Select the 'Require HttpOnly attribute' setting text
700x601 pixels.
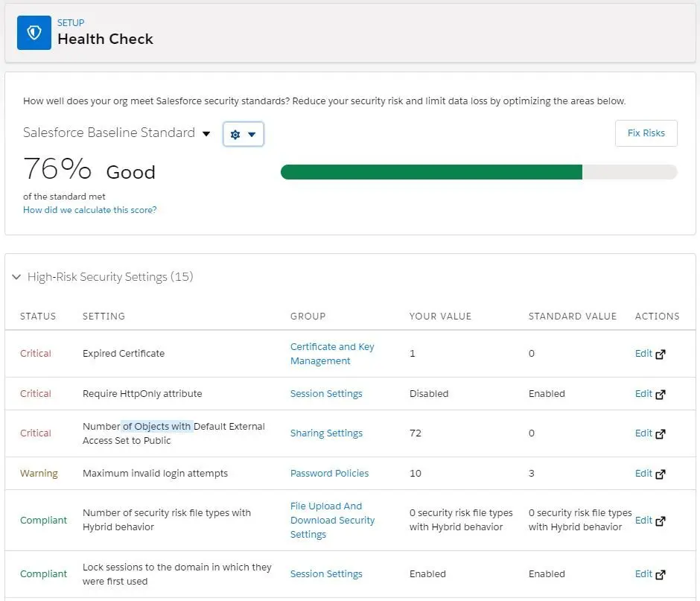coord(142,393)
